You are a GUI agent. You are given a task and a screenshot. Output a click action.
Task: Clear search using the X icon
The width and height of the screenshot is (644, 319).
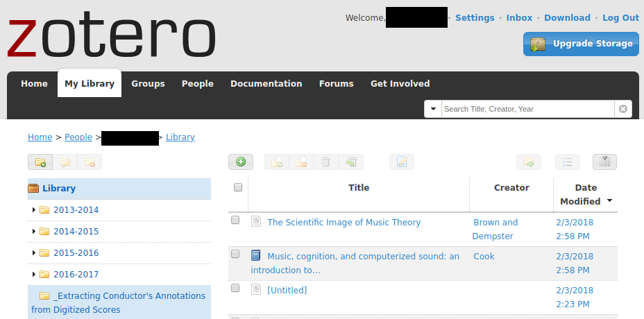623,109
